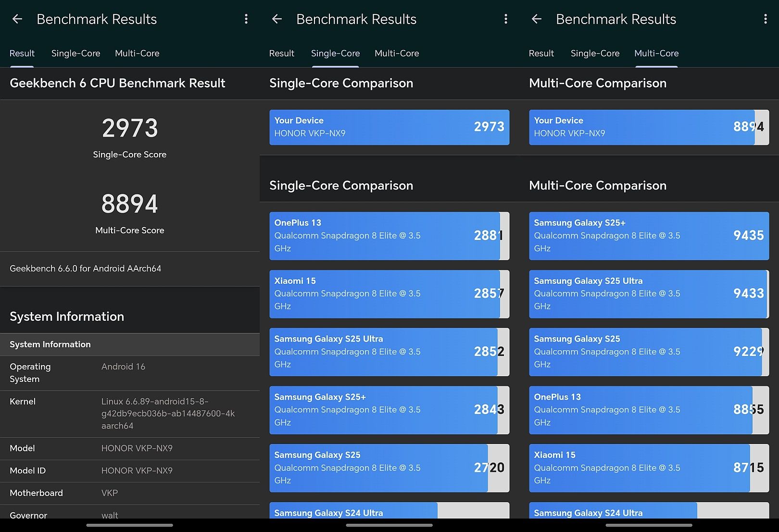Screen dimensions: 779x532
Task: Tap the Model row value HONOR VKP-NX9
Action: (x=137, y=448)
